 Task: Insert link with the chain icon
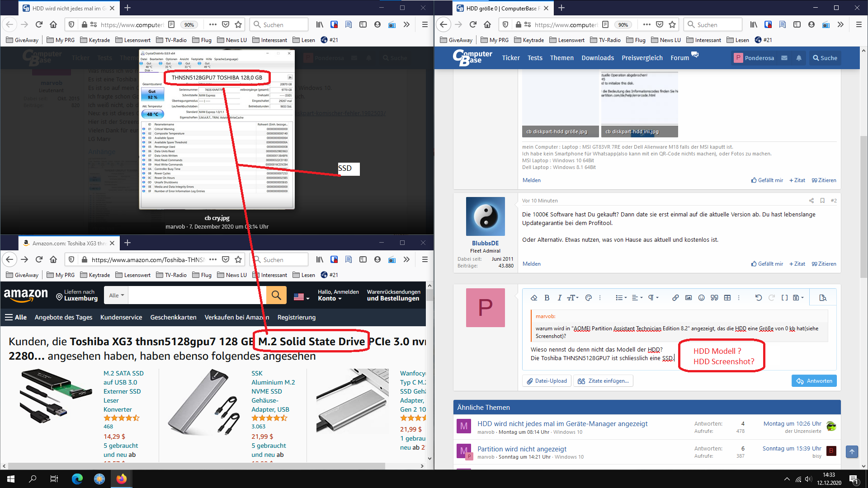675,298
